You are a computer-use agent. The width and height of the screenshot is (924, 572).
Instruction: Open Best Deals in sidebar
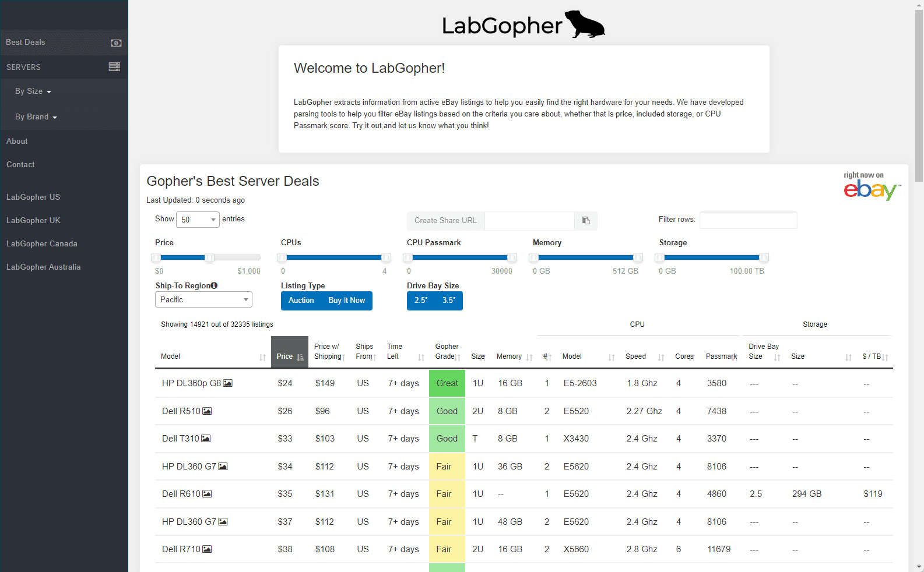coord(64,43)
